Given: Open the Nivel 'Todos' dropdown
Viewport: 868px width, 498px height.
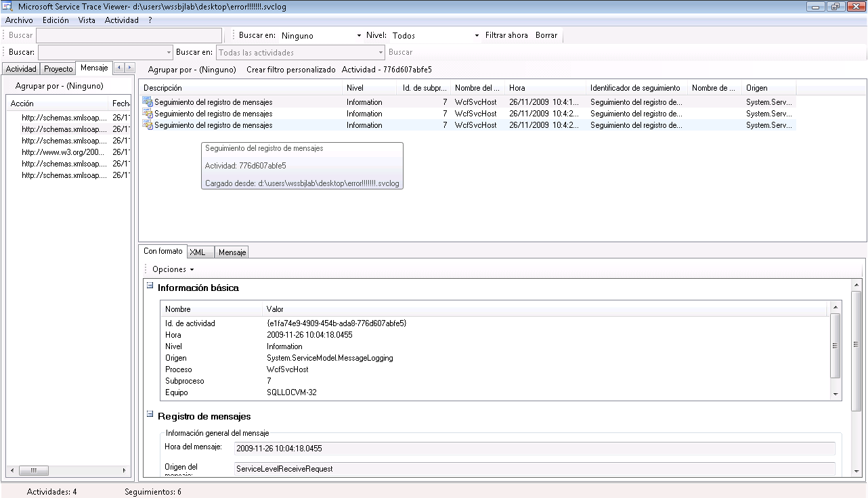Looking at the screenshot, I should click(477, 35).
